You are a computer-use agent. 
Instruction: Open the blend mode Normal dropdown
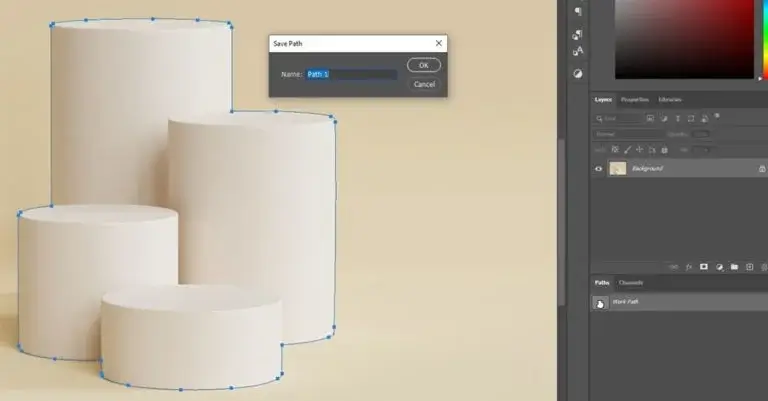pos(628,134)
